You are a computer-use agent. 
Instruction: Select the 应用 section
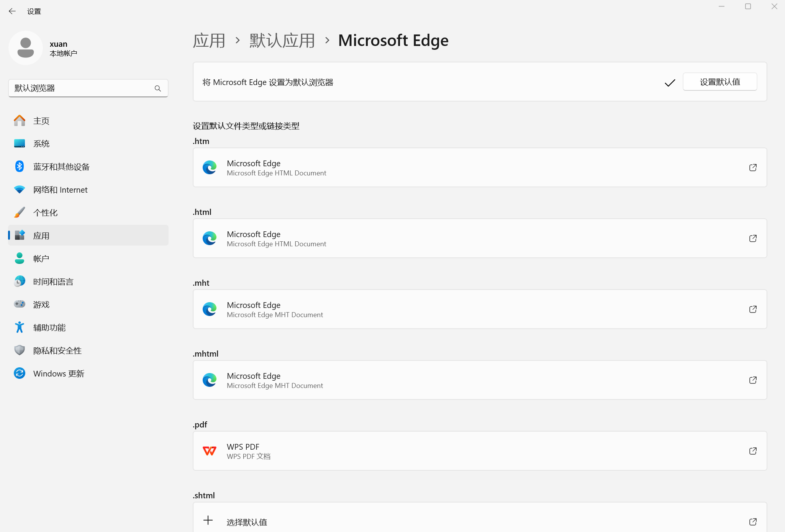pyautogui.click(x=88, y=236)
